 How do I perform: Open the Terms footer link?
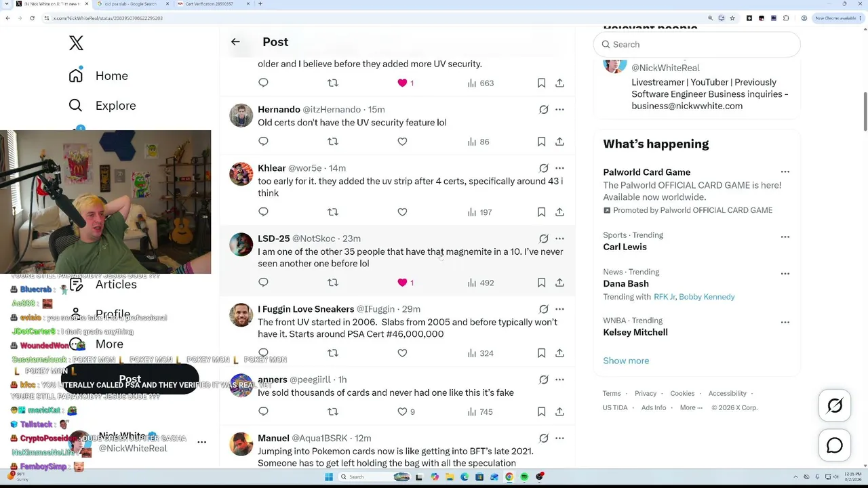click(x=612, y=393)
